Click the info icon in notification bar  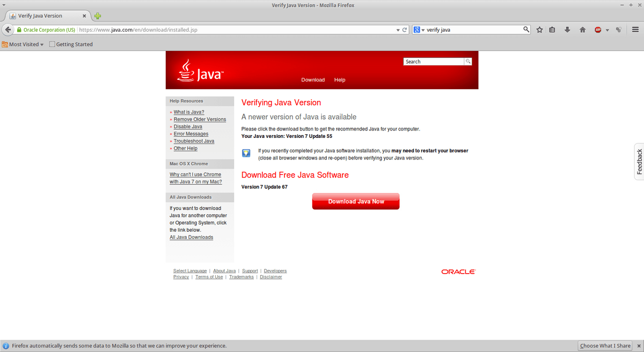coord(6,346)
